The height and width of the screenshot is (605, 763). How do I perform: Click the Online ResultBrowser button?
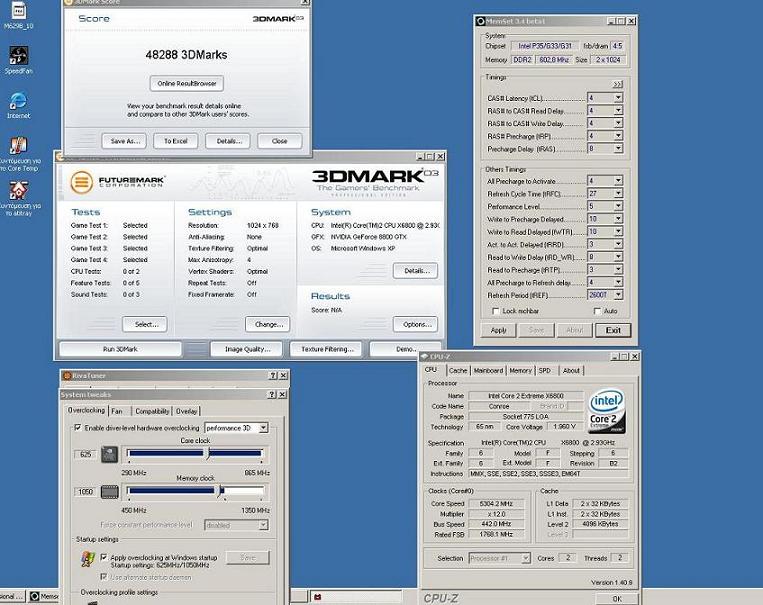[x=187, y=83]
